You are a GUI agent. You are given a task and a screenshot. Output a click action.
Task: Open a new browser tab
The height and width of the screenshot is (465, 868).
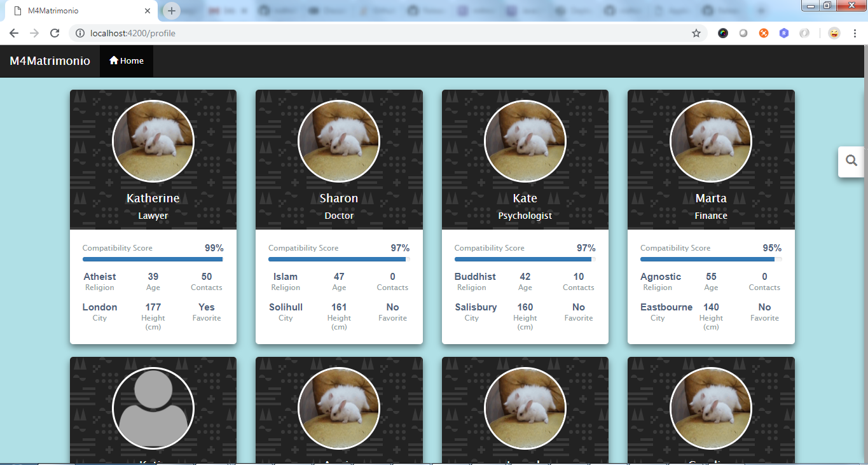click(172, 11)
